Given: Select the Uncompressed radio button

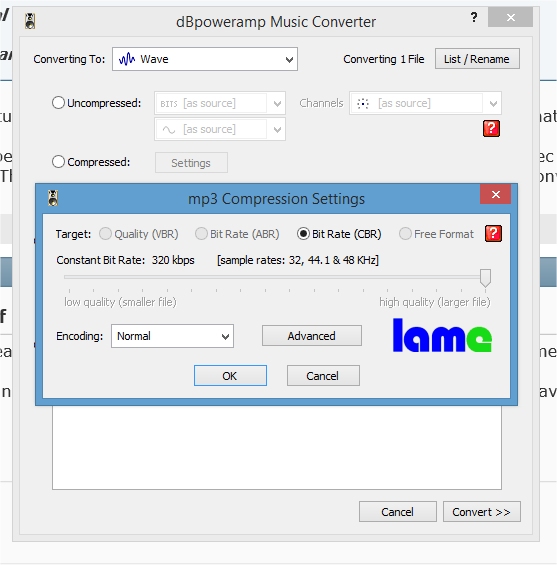Looking at the screenshot, I should (x=58, y=103).
